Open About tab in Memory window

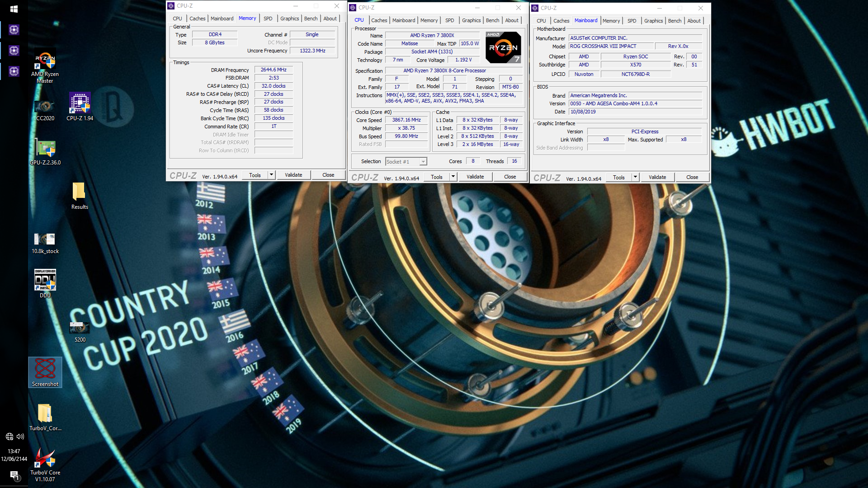[x=330, y=19]
